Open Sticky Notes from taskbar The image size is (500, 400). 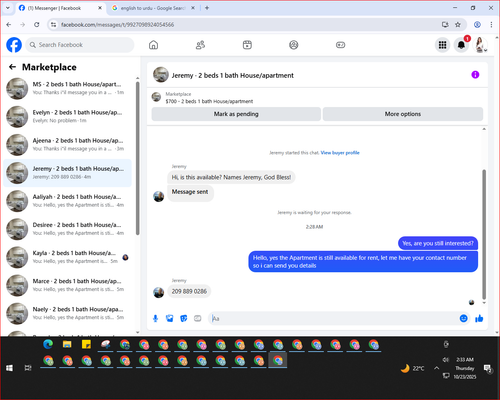[x=86, y=344]
